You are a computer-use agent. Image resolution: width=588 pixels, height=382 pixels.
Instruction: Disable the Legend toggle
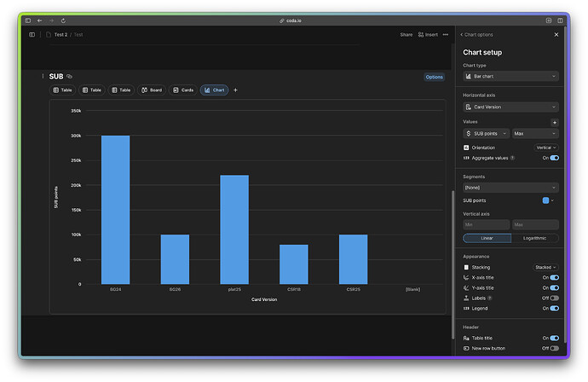(x=554, y=308)
